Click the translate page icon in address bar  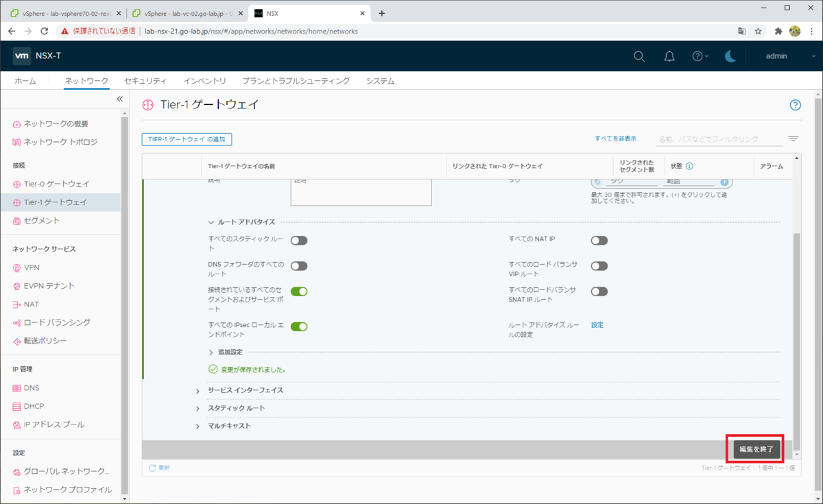(x=741, y=31)
